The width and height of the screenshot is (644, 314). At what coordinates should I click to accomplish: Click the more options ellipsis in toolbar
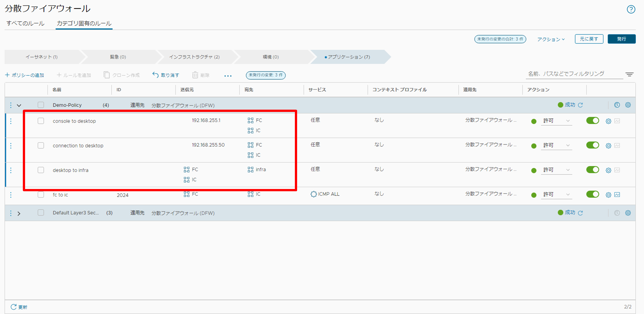228,76
